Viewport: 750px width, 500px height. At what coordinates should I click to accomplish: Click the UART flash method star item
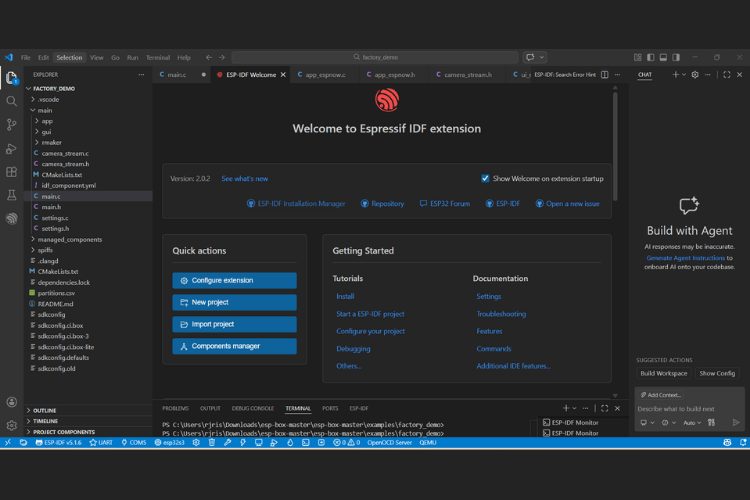tap(101, 443)
